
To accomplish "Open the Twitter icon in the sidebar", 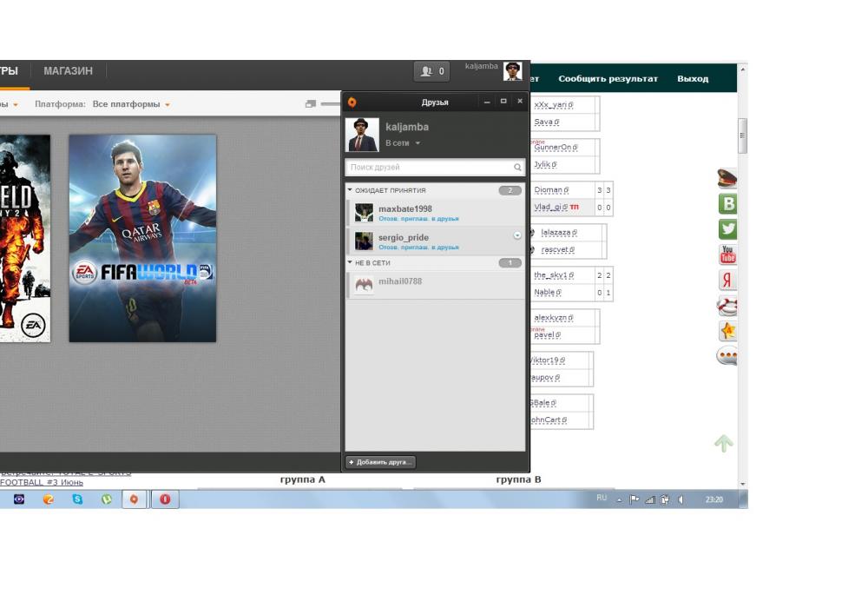I will [727, 229].
